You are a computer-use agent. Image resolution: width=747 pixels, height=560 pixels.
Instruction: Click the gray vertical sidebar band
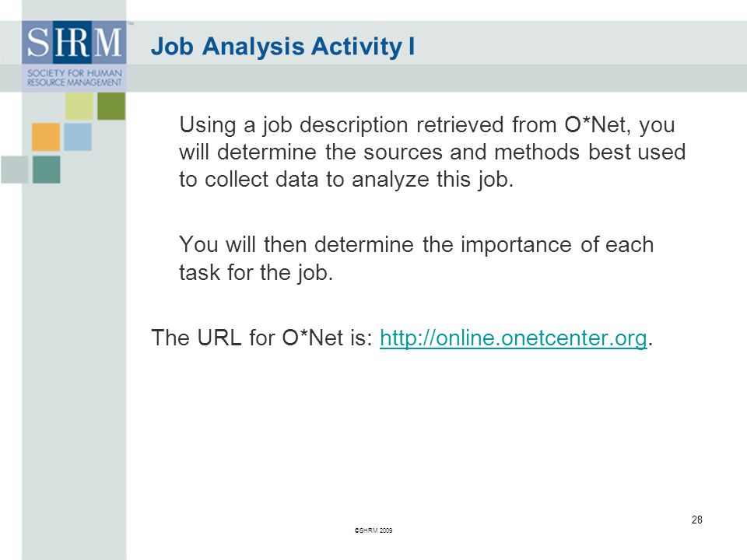74,372
